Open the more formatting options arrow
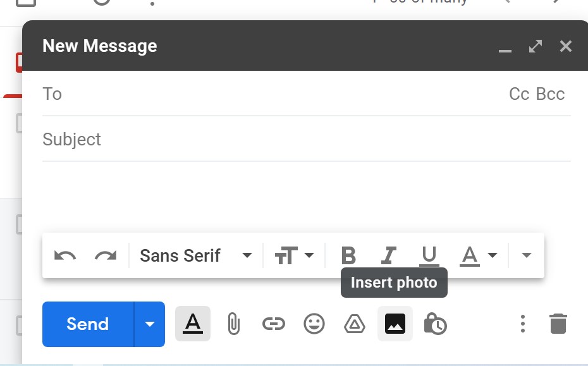The height and width of the screenshot is (366, 588). point(526,255)
